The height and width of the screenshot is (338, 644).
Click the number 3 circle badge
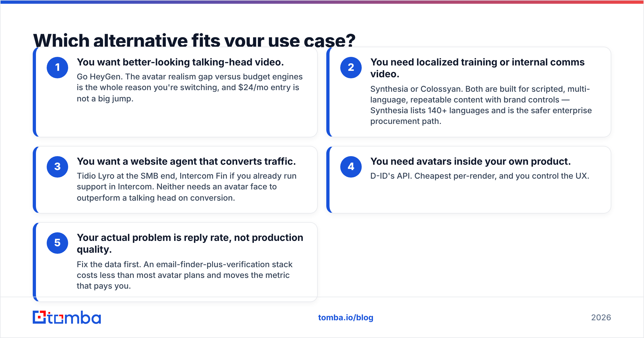pos(57,167)
